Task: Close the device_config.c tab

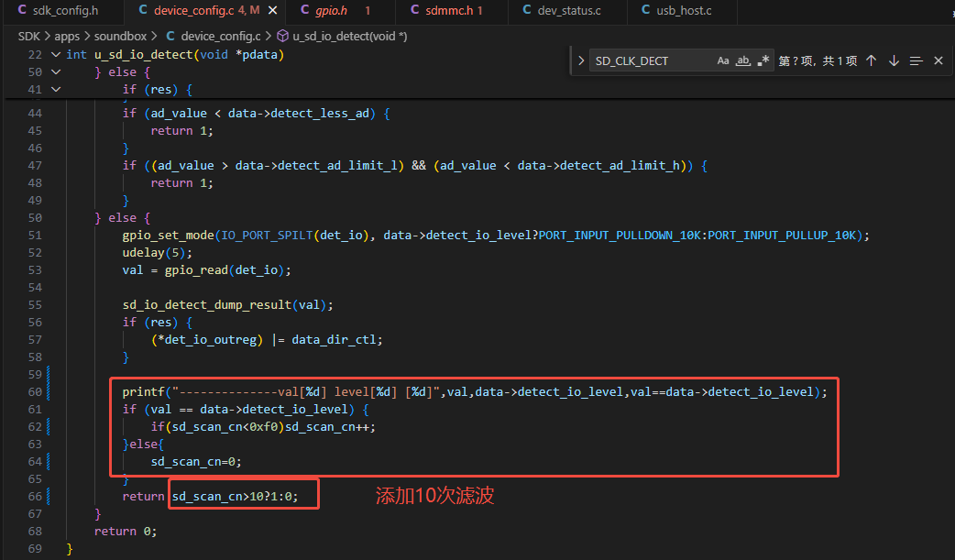Action: click(x=273, y=10)
